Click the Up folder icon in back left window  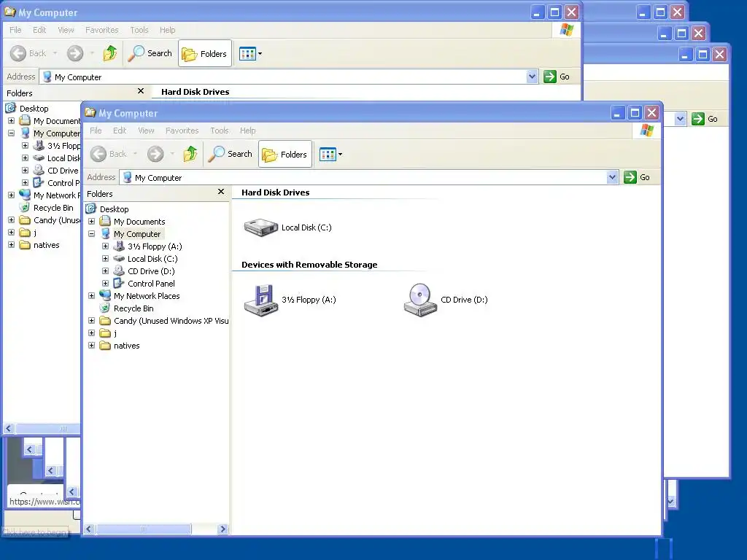(110, 53)
